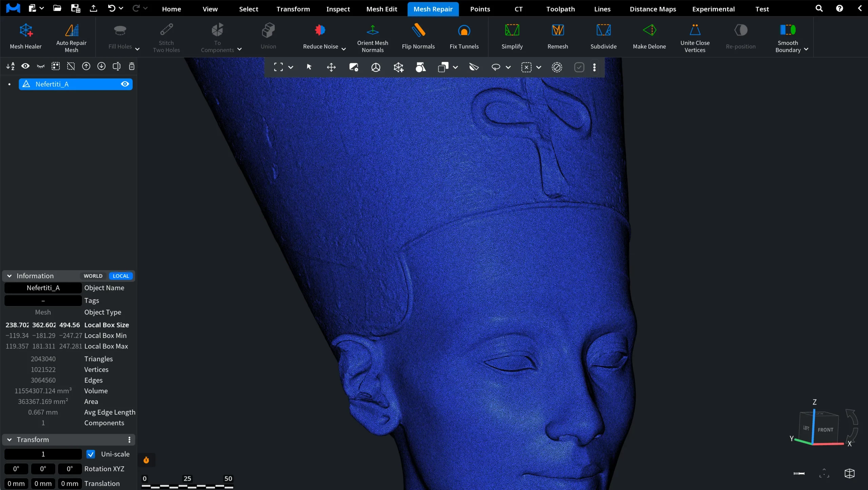The height and width of the screenshot is (490, 868).
Task: Switch to the Home tab
Action: 172,9
